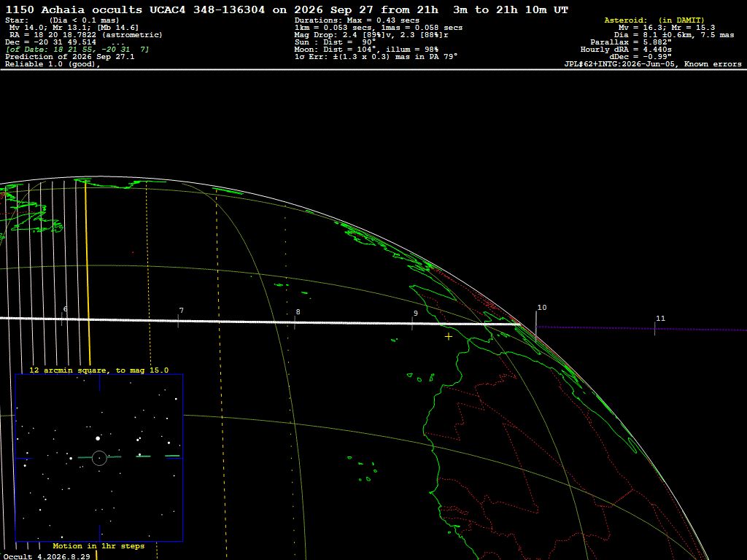The image size is (747, 560).
Task: Click the event title line with 1150 Achaia
Action: 286,10
